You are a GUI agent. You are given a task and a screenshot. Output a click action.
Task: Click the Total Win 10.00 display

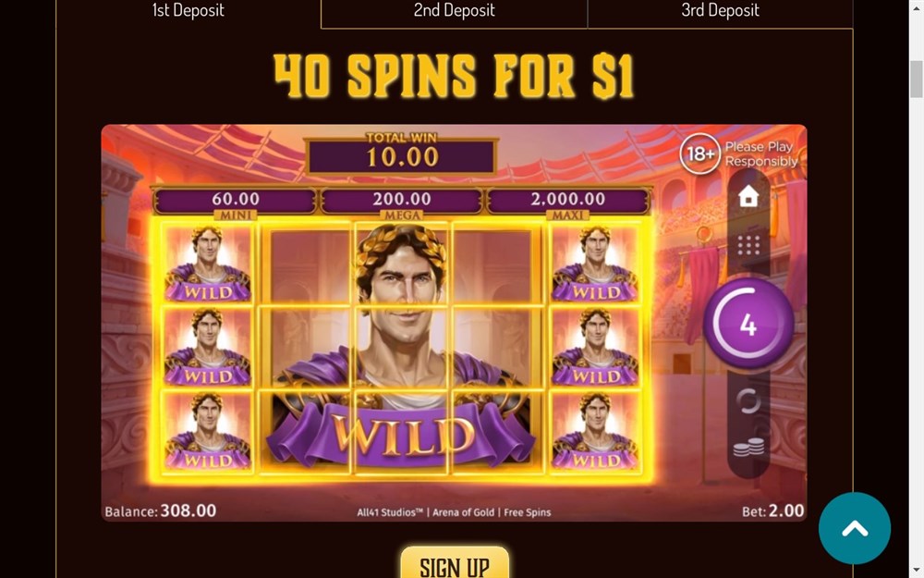pos(402,155)
